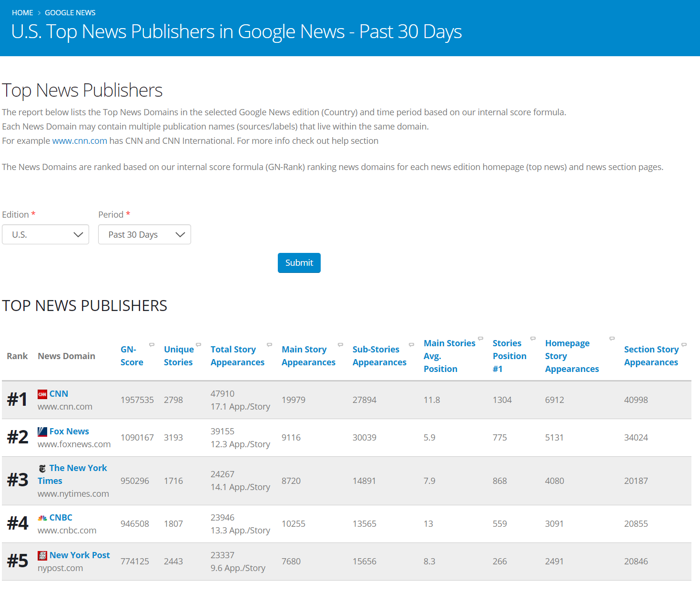Click CNN's total appearances value 47910
700x592 pixels.
tap(223, 394)
